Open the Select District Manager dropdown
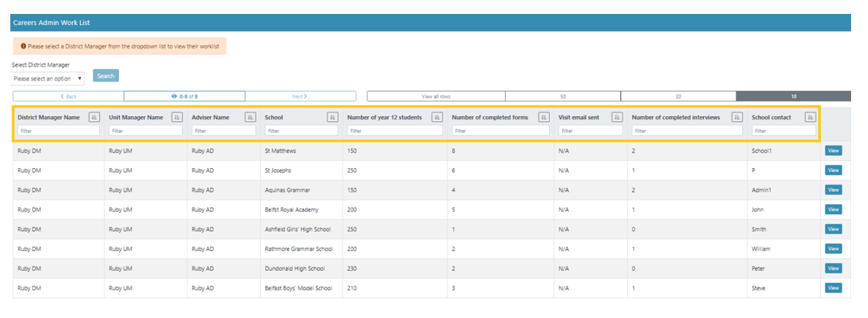Screen dimensions: 868x318 point(49,79)
